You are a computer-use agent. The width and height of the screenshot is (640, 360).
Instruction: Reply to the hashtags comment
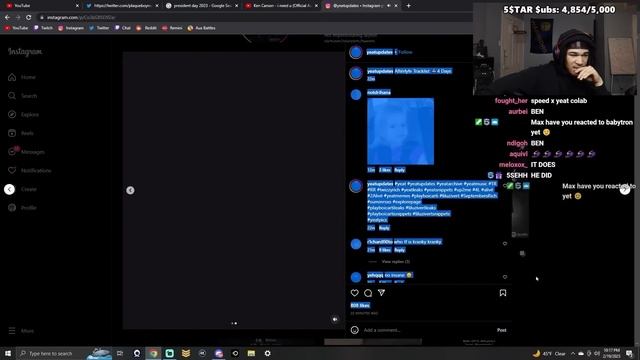click(384, 228)
